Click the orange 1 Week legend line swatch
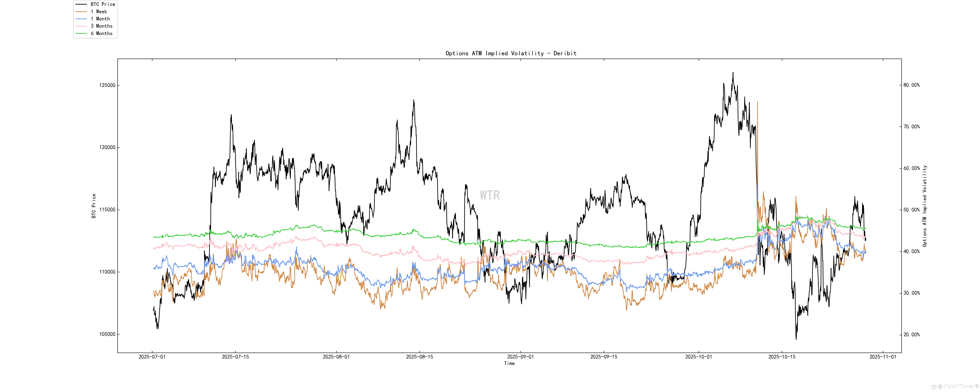This screenshot has height=392, width=980. tap(81, 11)
